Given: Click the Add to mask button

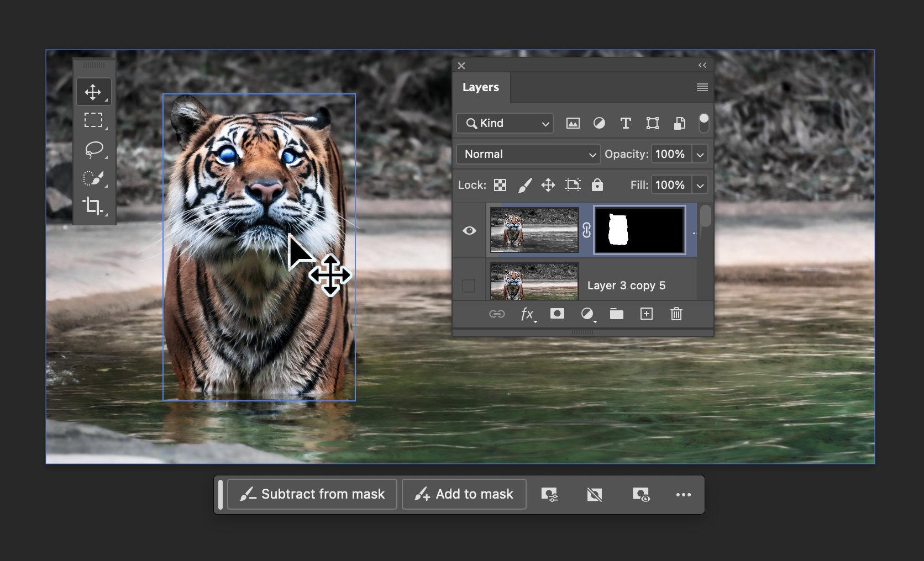Looking at the screenshot, I should point(464,494).
